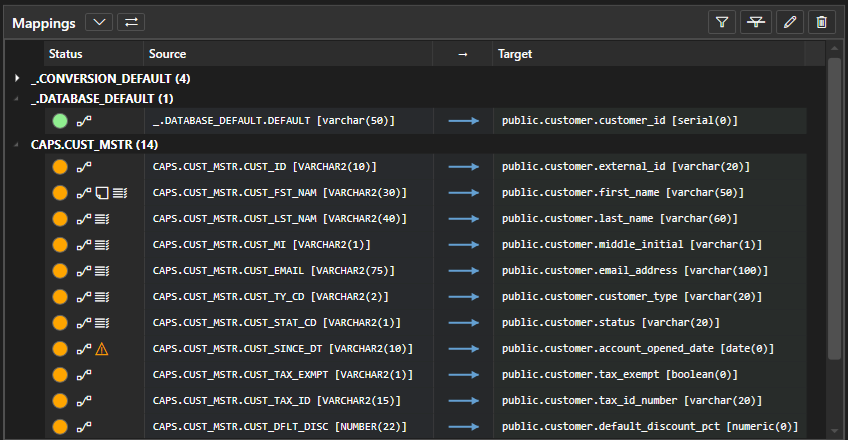848x440 pixels.
Task: Open the Mappings chevron dropdown
Action: (x=99, y=22)
